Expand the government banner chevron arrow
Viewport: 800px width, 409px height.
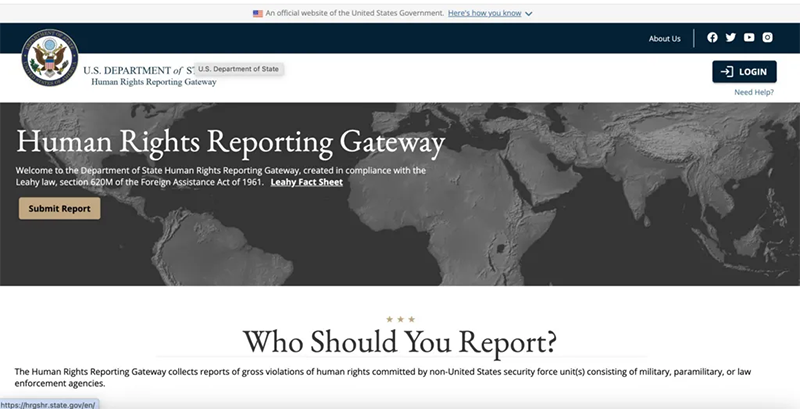[529, 14]
